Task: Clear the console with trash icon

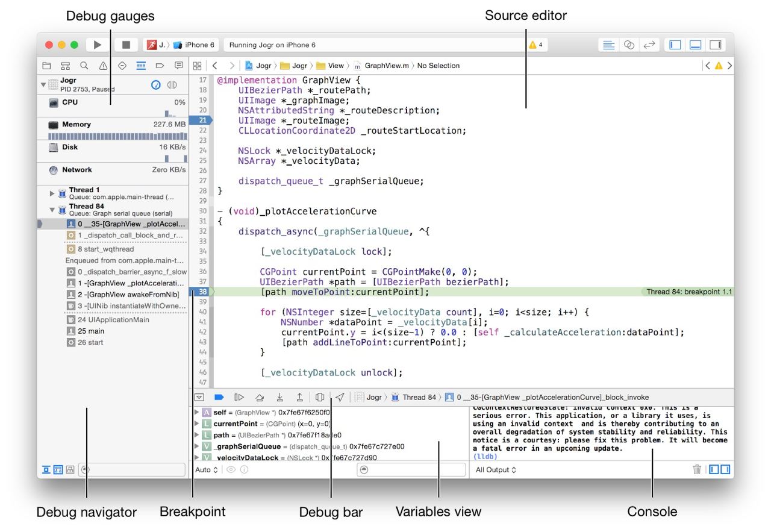Action: point(697,469)
